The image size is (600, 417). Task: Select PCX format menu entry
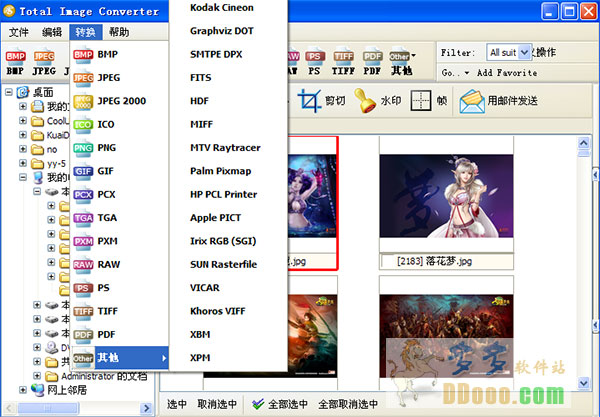(119, 194)
